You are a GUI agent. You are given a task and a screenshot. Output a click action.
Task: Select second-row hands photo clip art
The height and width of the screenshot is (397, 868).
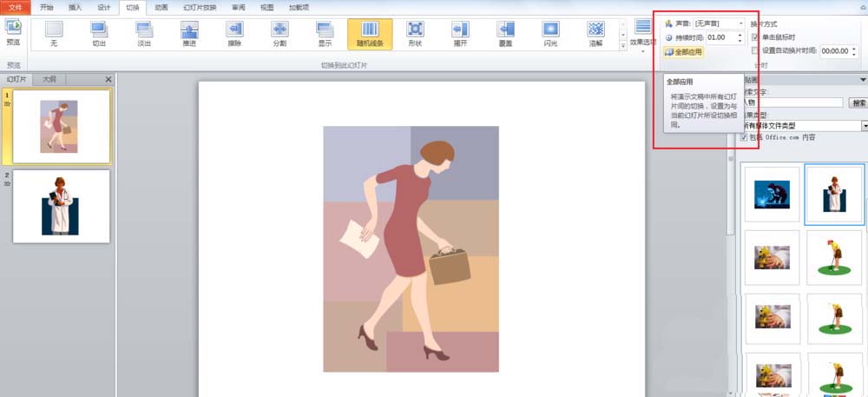[x=773, y=258]
